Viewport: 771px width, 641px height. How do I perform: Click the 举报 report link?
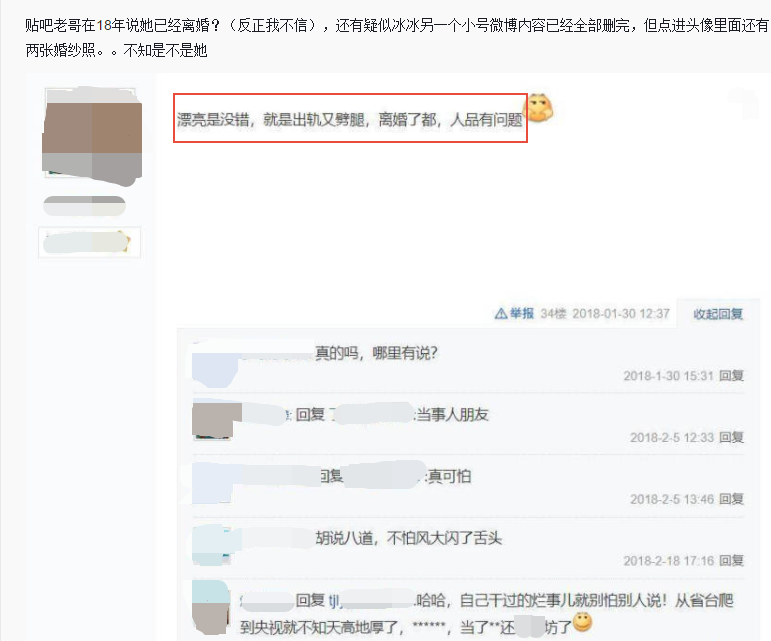point(522,314)
